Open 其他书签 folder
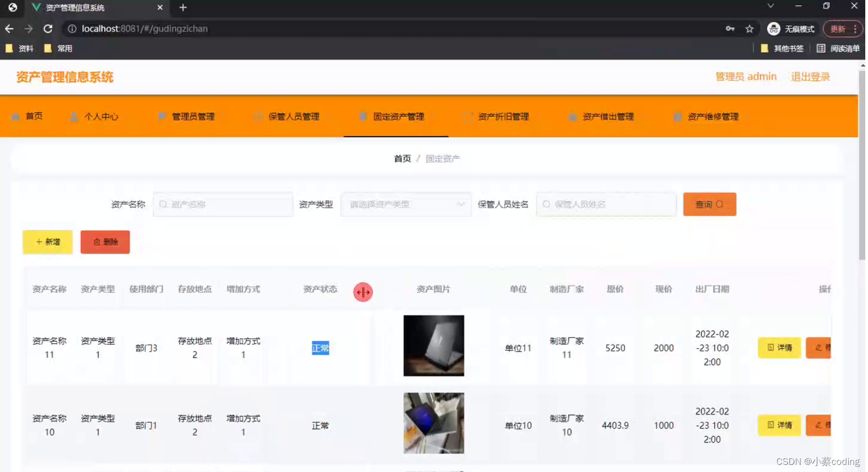This screenshot has height=472, width=868. (x=782, y=49)
